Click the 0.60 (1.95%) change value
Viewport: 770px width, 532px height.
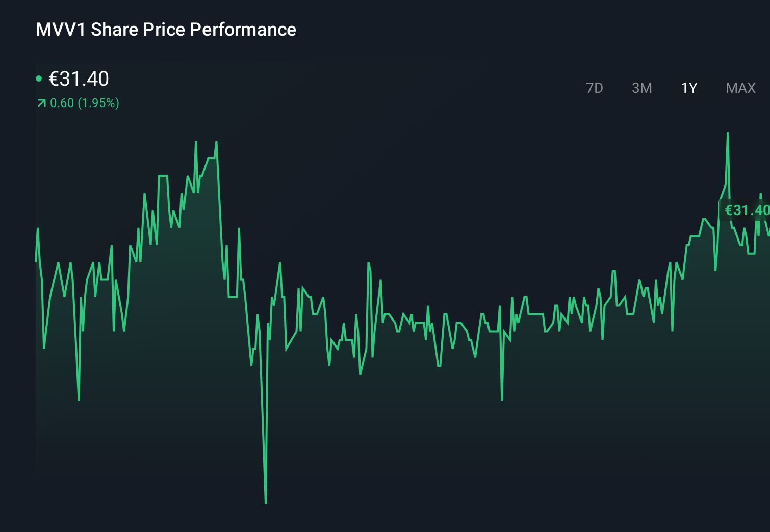coord(84,103)
